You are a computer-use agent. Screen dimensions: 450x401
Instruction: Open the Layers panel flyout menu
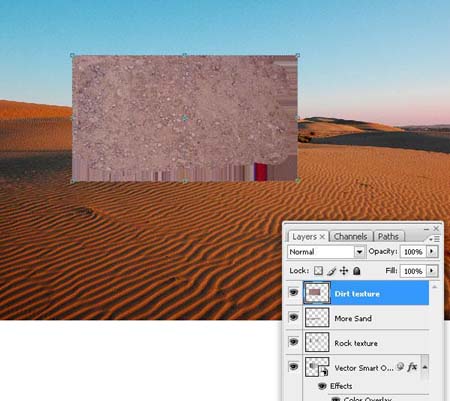coord(435,239)
